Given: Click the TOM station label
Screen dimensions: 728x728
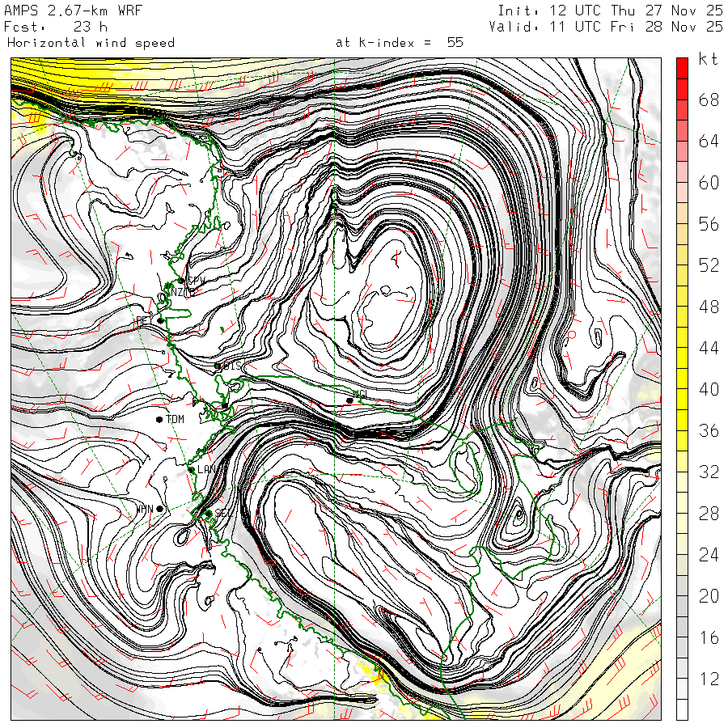Looking at the screenshot, I should pyautogui.click(x=175, y=419).
